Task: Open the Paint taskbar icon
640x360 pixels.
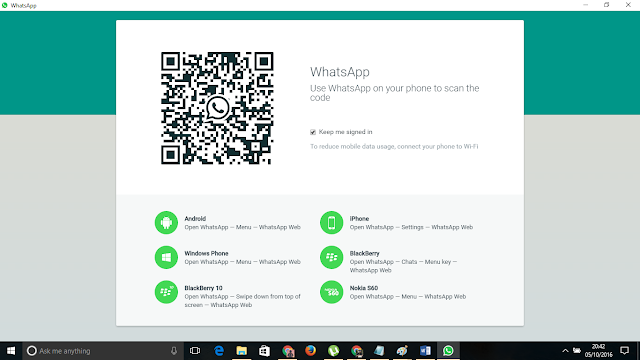Action: pos(402,351)
